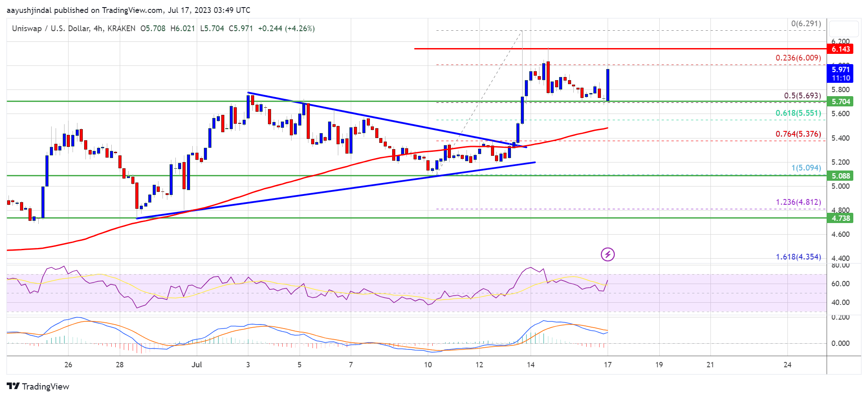Click the red 6.143 price label
Image resolution: width=868 pixels, height=398 pixels.
tap(840, 49)
